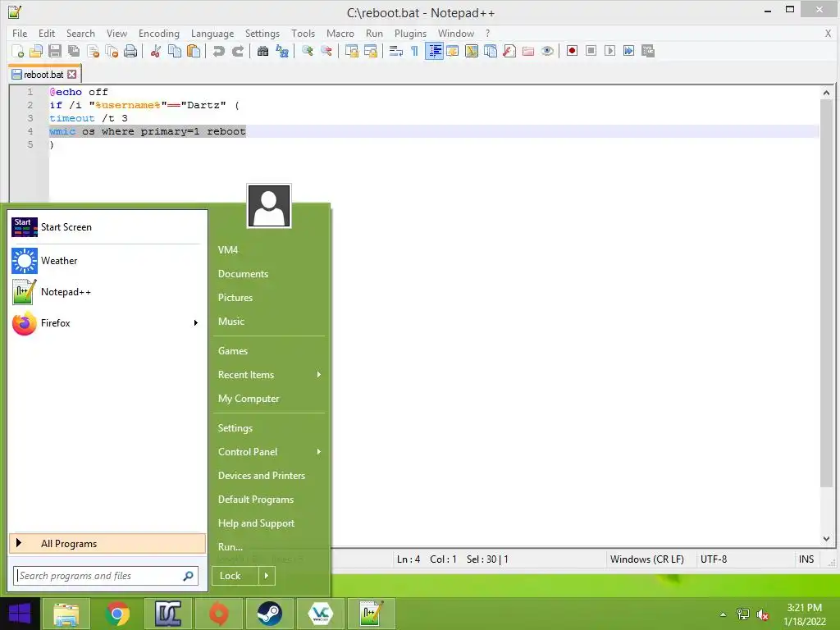Toggle the Folder as Workspace icon

click(528, 51)
